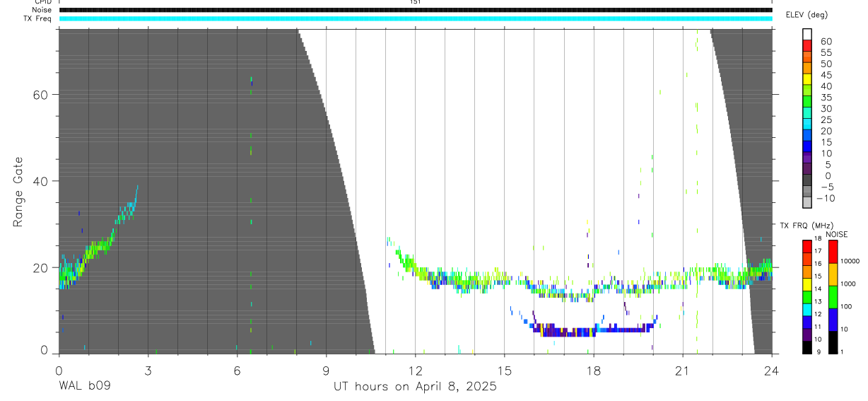Click the 'ELEV (deg)' color scale title
Viewport: 868px width, 401px height.
(807, 15)
